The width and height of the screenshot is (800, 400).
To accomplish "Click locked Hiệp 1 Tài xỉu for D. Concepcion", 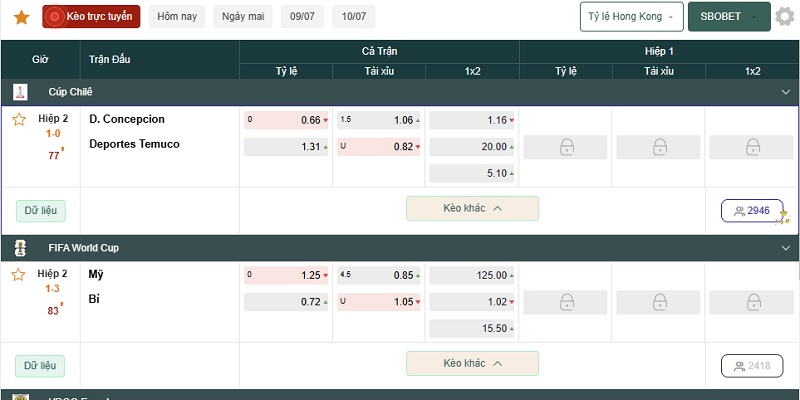I will 659,147.
